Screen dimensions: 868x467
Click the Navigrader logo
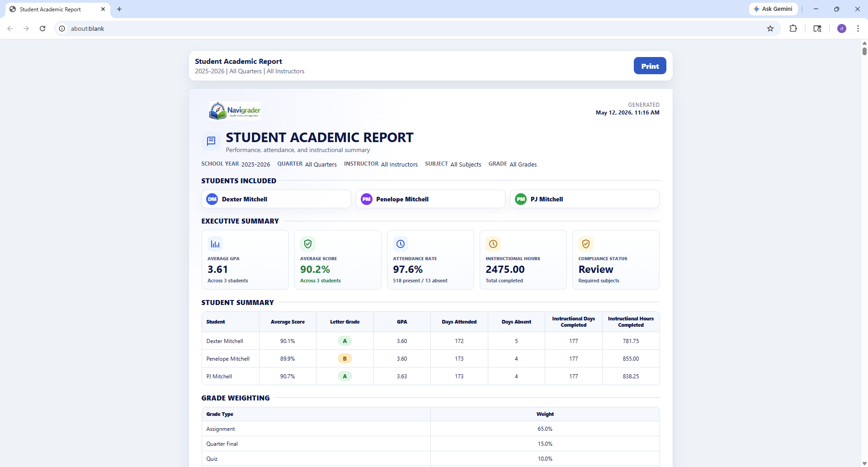pos(235,110)
